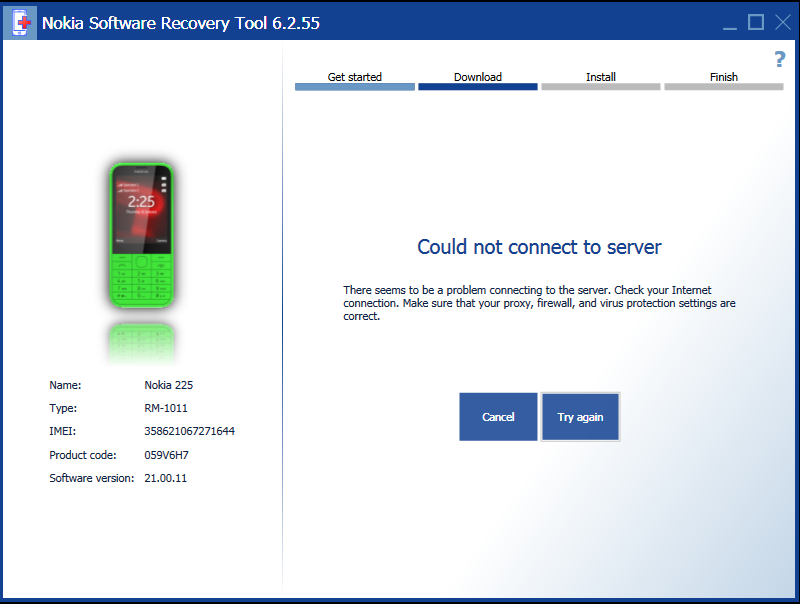Click the Cancel button
The width and height of the screenshot is (800, 604).
[498, 417]
